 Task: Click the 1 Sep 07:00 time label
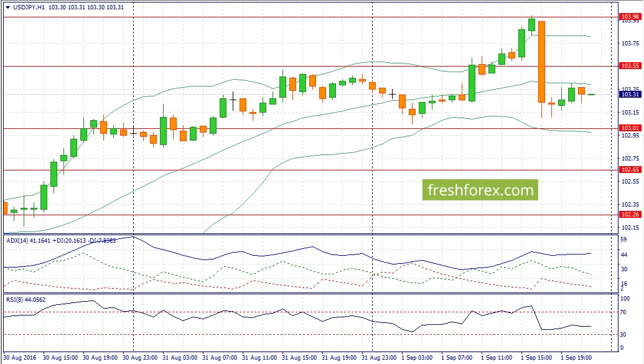point(457,357)
